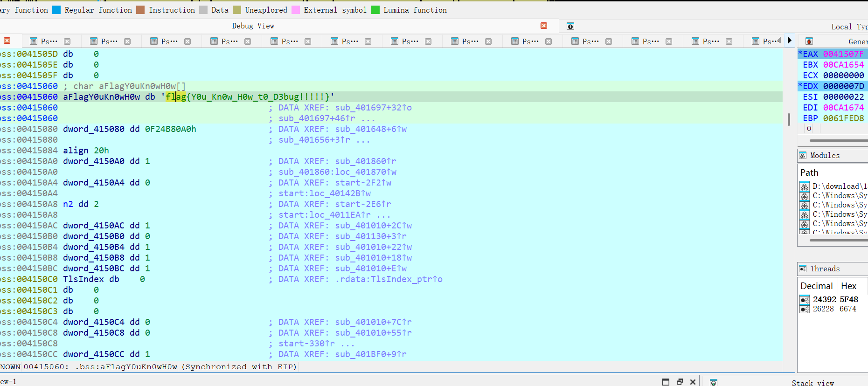Follow the sub_401BF0+9 cross reference
This screenshot has width=868, height=386.
(371, 354)
